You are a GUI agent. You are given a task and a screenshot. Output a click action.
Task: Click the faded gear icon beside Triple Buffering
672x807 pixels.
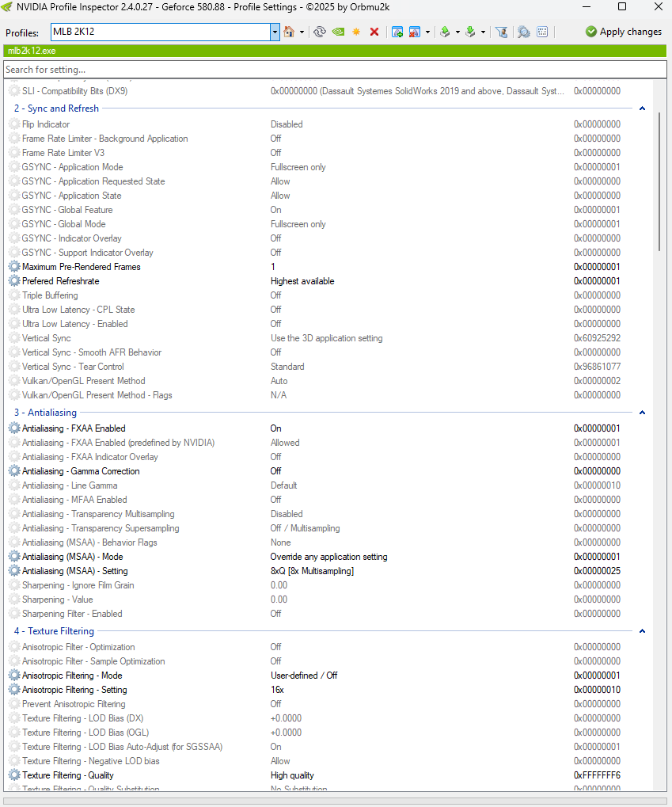tap(14, 295)
